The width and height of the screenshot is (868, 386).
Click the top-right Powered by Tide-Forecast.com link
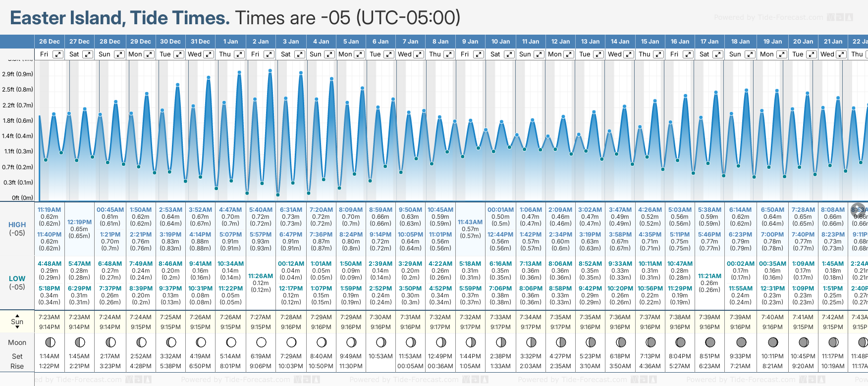768,17
